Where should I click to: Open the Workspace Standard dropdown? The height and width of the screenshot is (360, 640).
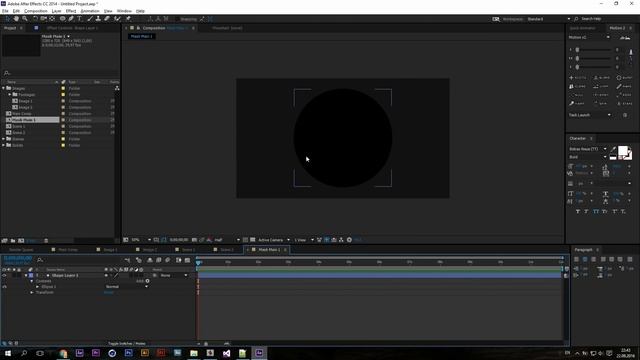pos(548,19)
